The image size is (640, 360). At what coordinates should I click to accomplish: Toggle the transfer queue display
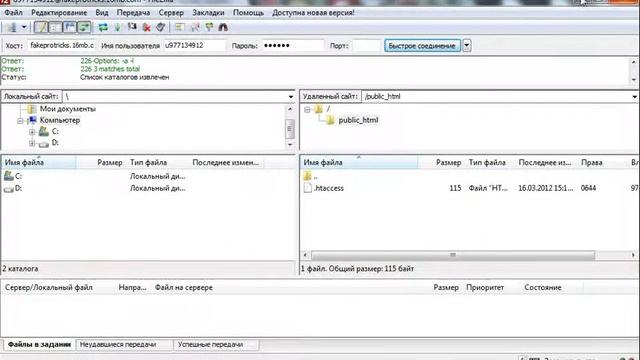pos(84,27)
